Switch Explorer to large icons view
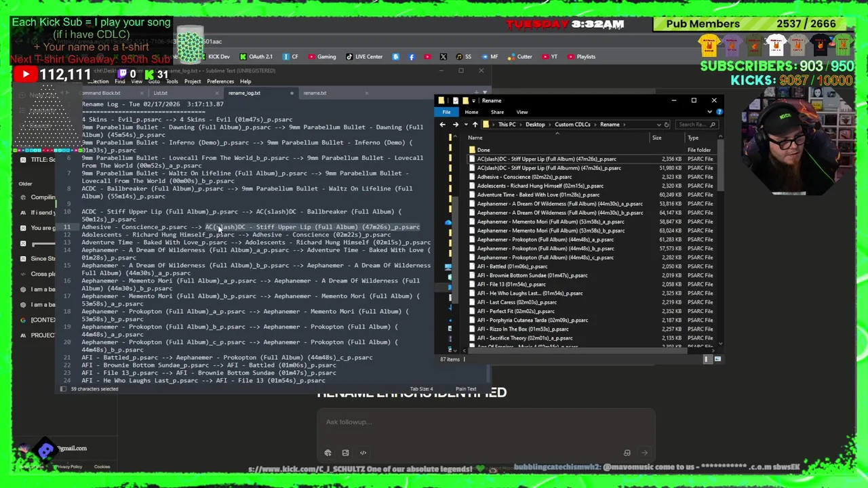 (717, 359)
